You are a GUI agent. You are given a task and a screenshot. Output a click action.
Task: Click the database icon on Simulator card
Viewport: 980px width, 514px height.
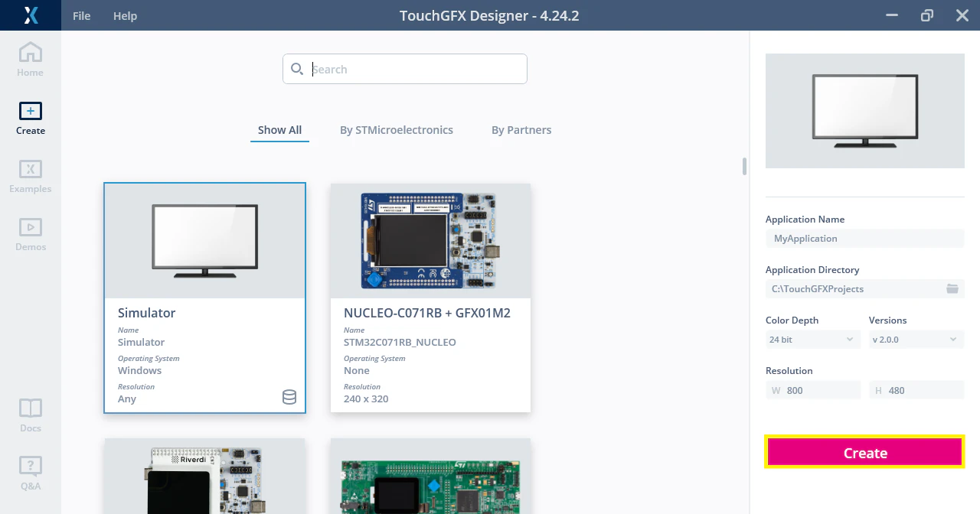coord(289,397)
